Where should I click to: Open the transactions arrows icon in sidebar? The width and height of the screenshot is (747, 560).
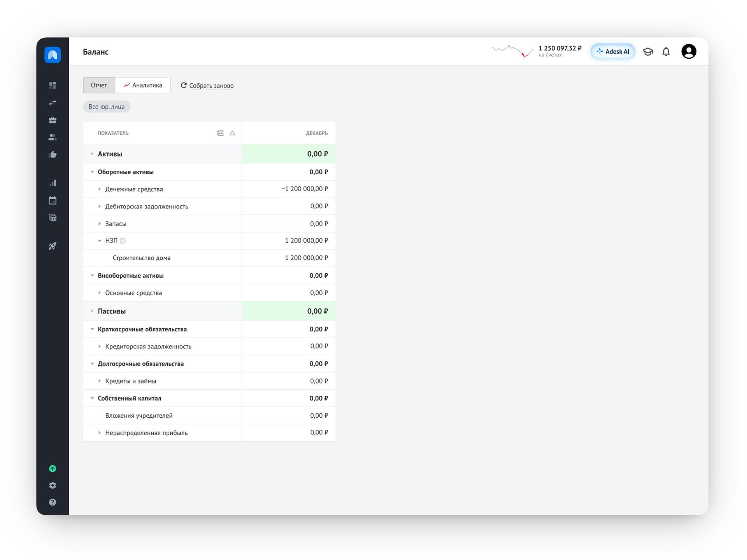pyautogui.click(x=53, y=103)
